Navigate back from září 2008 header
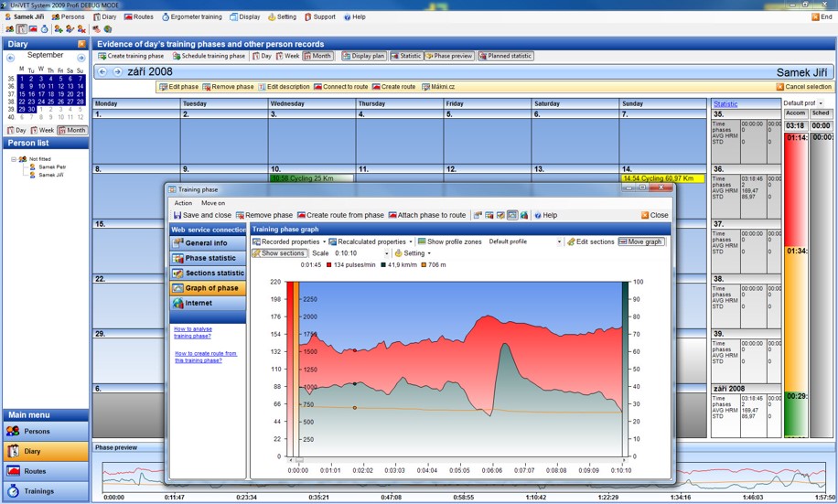The width and height of the screenshot is (838, 504). (x=102, y=71)
